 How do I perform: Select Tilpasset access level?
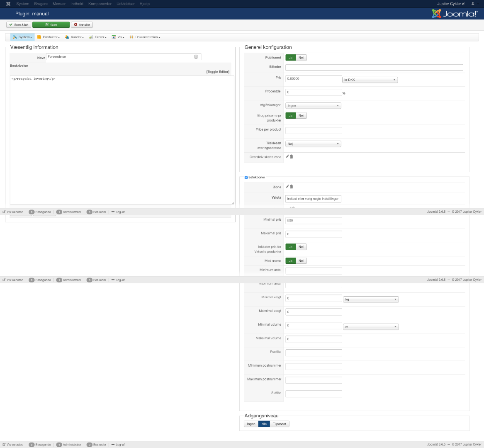280,424
